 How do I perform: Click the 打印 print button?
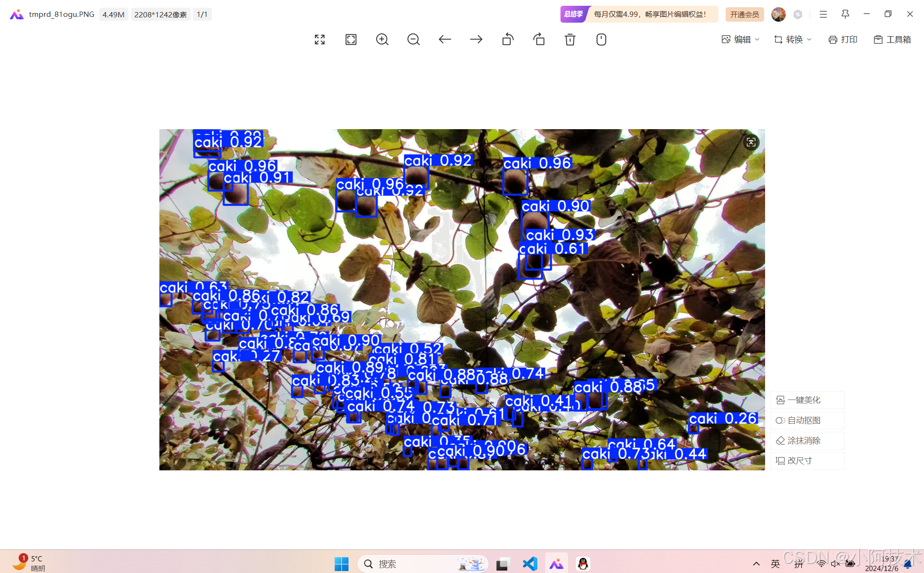coord(843,40)
